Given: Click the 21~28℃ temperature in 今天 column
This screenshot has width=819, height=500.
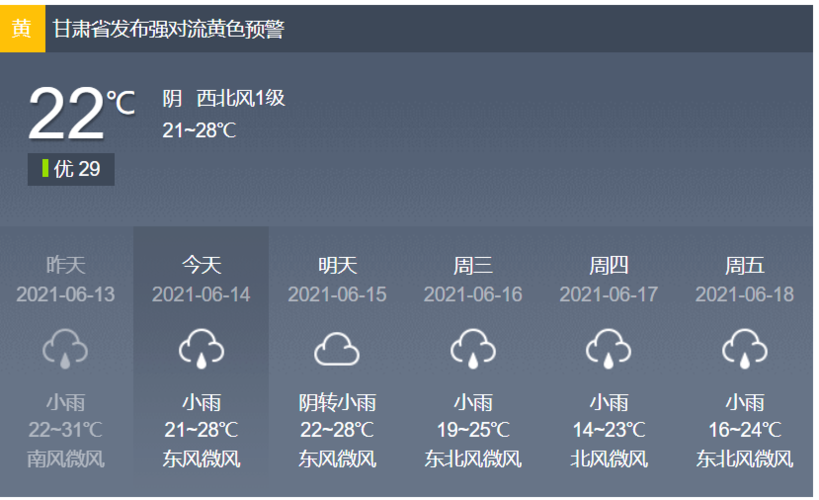Looking at the screenshot, I should [x=201, y=430].
